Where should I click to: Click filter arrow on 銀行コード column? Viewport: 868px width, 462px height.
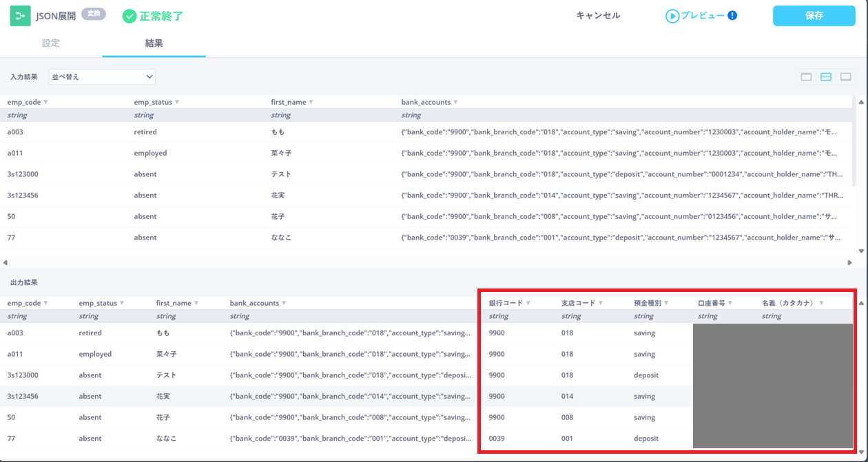click(x=528, y=303)
